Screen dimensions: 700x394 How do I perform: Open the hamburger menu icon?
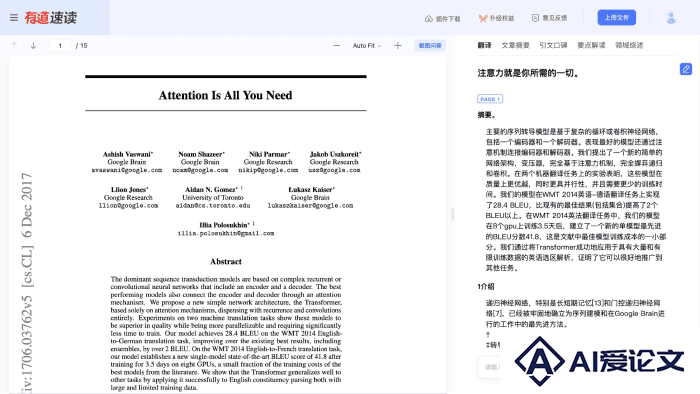(14, 18)
